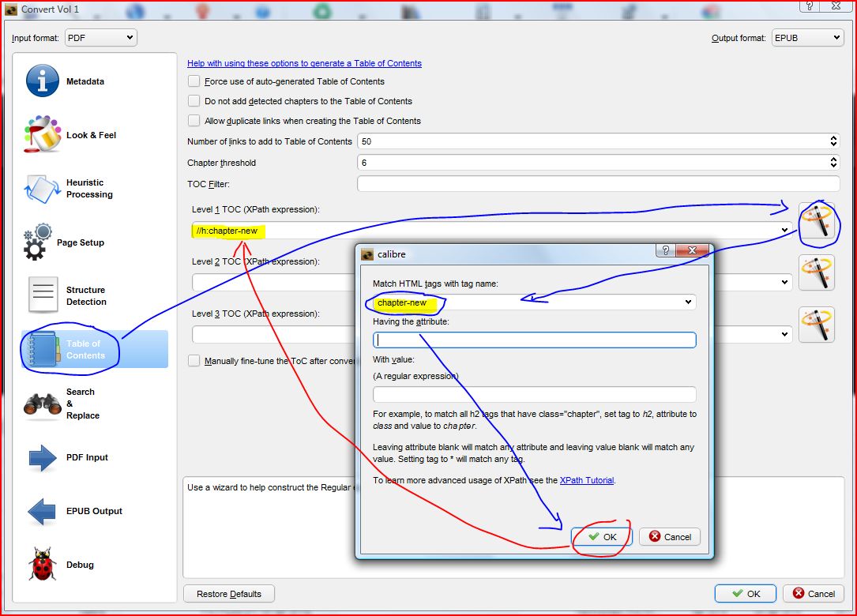Adjust Chapter threshold stepper arrows
This screenshot has width=857, height=616.
(833, 163)
